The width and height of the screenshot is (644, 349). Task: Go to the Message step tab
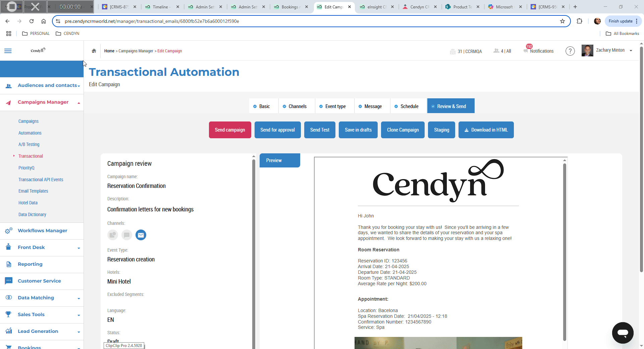click(372, 106)
